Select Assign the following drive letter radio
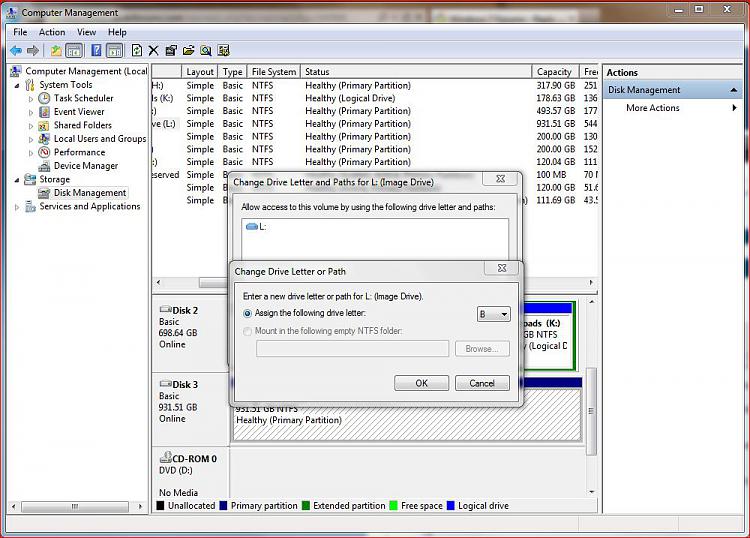The height and width of the screenshot is (538, 750). (247, 313)
